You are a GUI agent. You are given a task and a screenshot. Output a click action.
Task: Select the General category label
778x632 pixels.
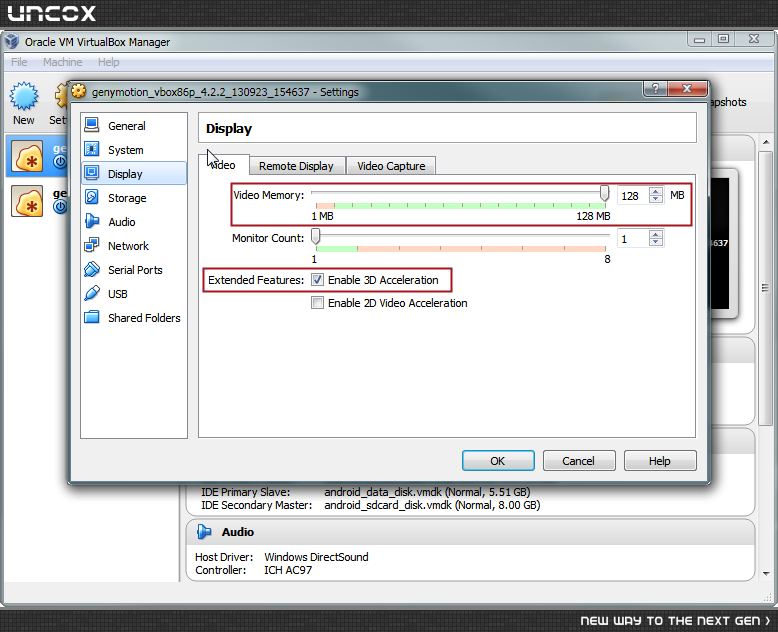pyautogui.click(x=127, y=126)
